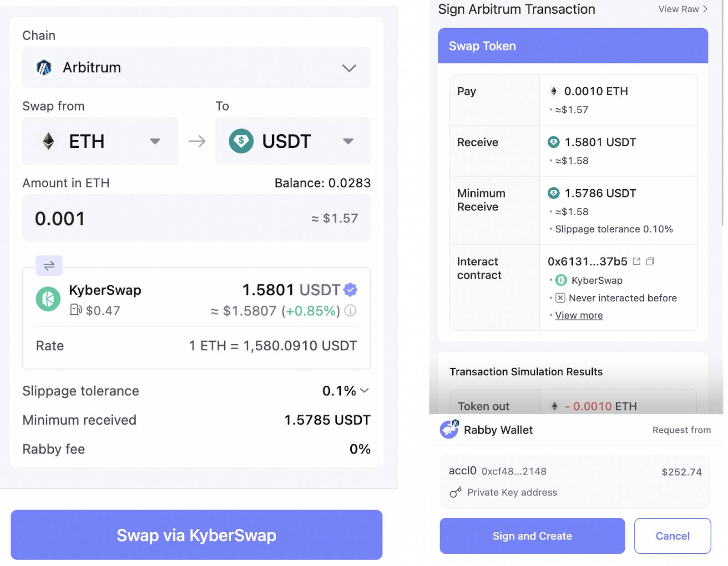Click the KyberSwap logo in quote card
This screenshot has width=728, height=566.
click(48, 299)
